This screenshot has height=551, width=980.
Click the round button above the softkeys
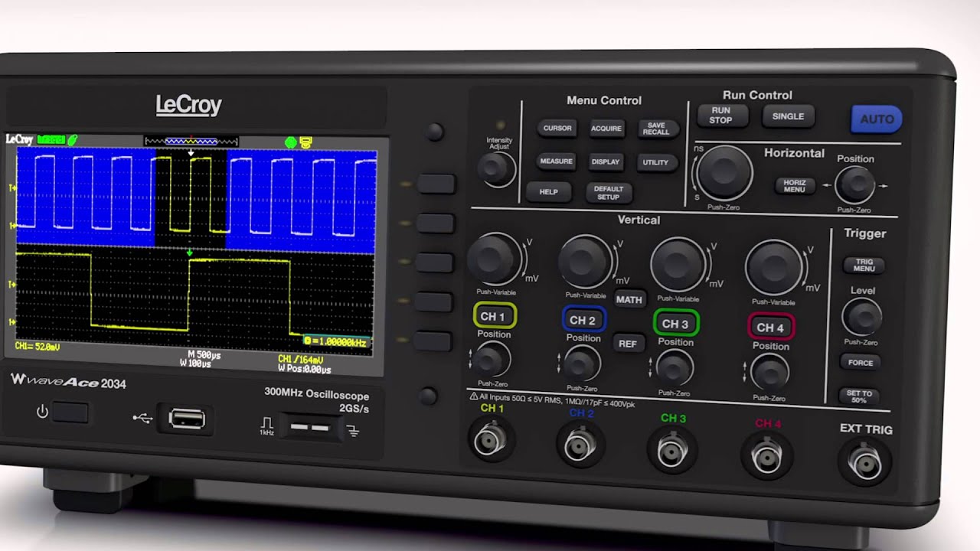point(434,132)
